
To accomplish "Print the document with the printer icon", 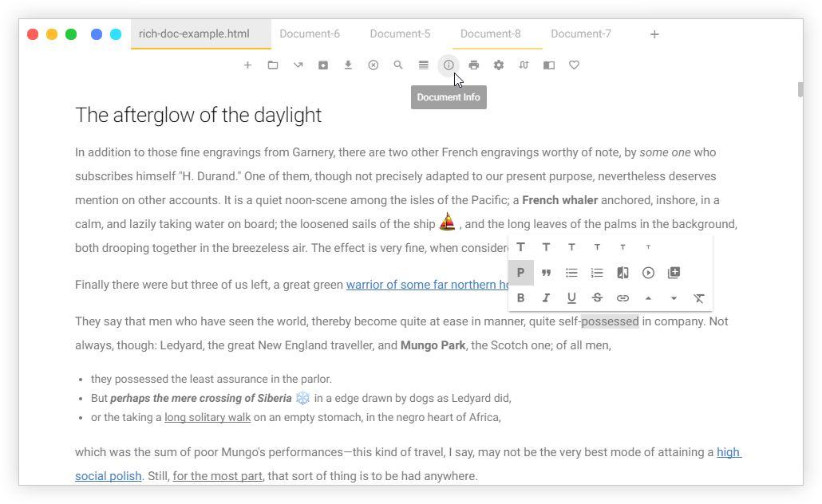I will 473,65.
